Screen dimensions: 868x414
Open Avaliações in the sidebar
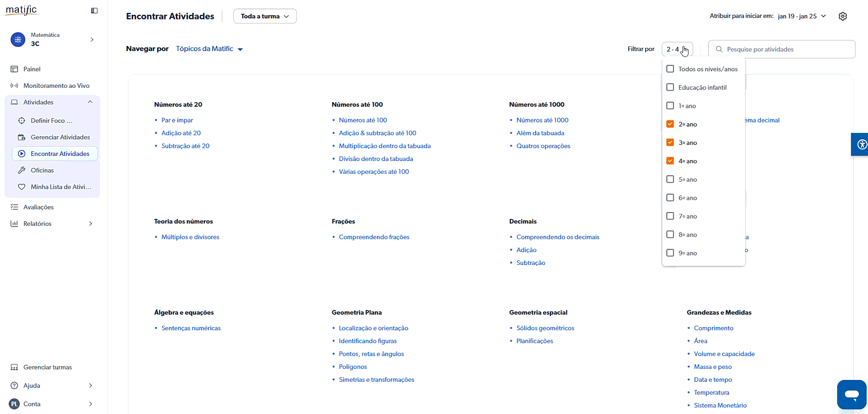click(38, 207)
